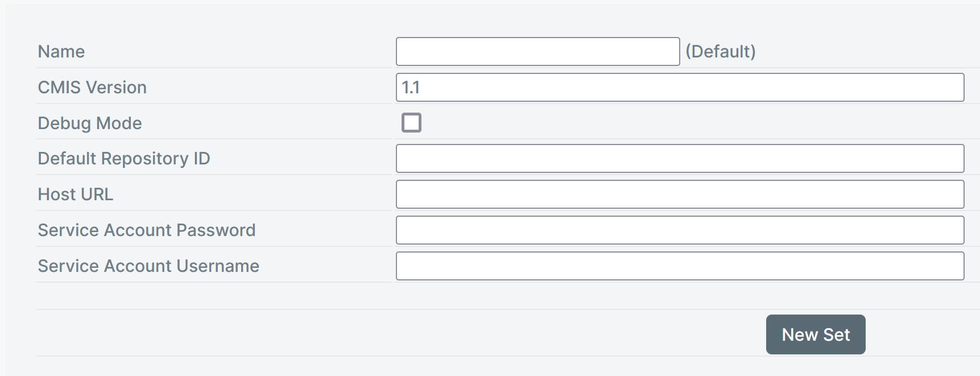Click the CMIS Version label
The width and height of the screenshot is (980, 376).
[92, 88]
